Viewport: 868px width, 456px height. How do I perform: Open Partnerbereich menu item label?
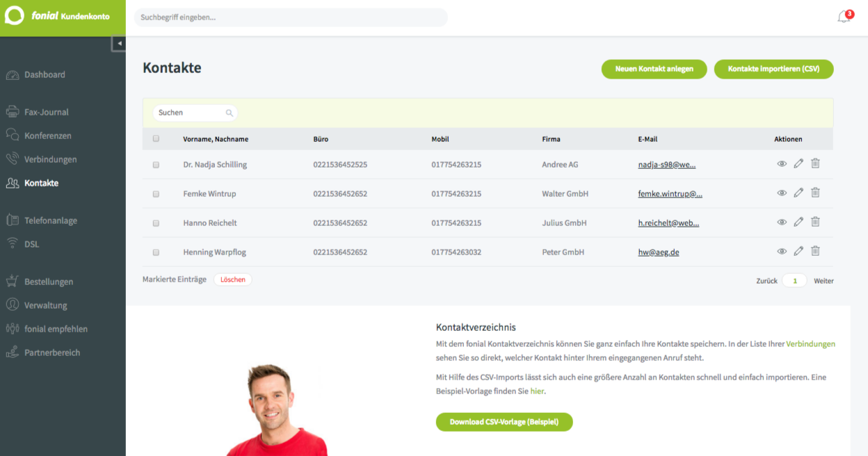(x=52, y=353)
